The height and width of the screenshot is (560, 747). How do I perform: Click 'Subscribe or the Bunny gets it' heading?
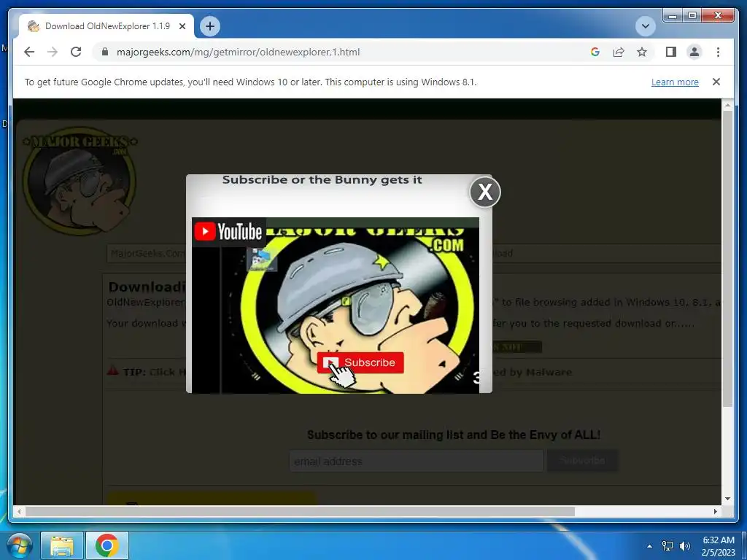322,180
